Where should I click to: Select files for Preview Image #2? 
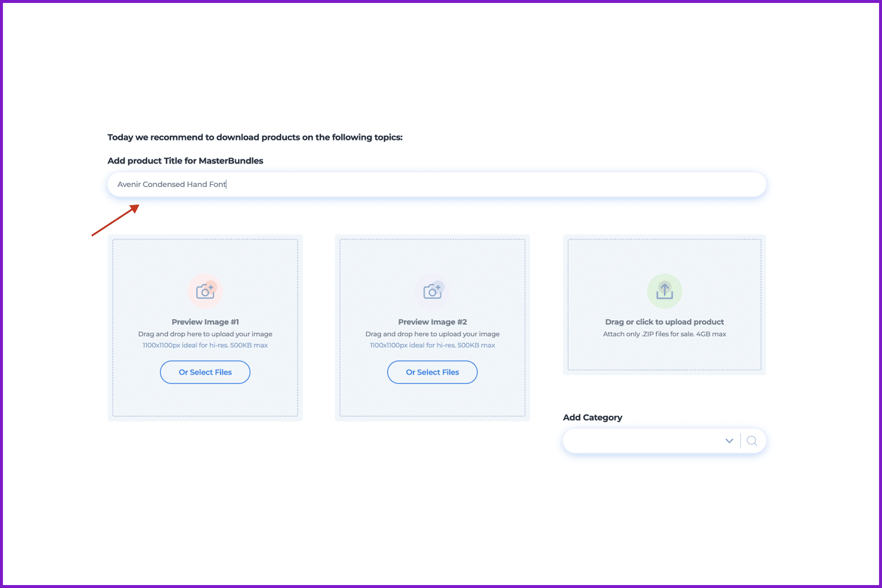click(x=433, y=372)
